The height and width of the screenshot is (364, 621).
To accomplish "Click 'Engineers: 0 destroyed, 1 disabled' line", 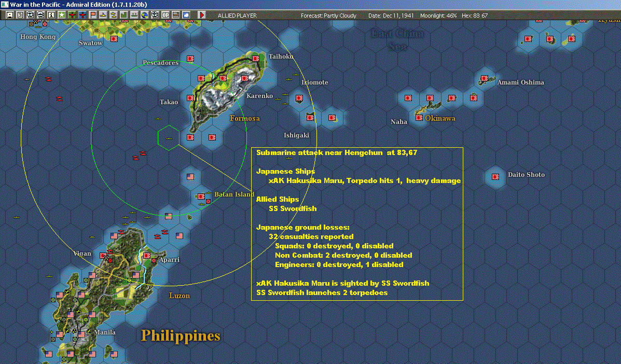I will [339, 264].
